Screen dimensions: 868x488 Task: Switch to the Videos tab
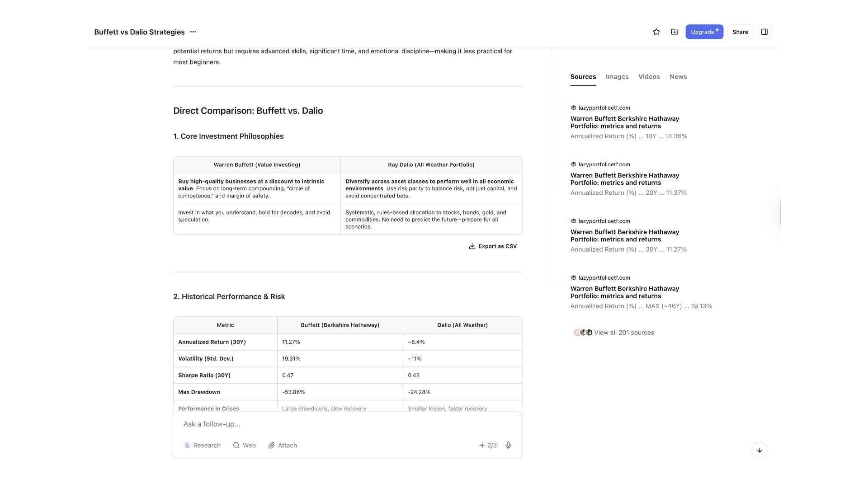[x=649, y=77]
